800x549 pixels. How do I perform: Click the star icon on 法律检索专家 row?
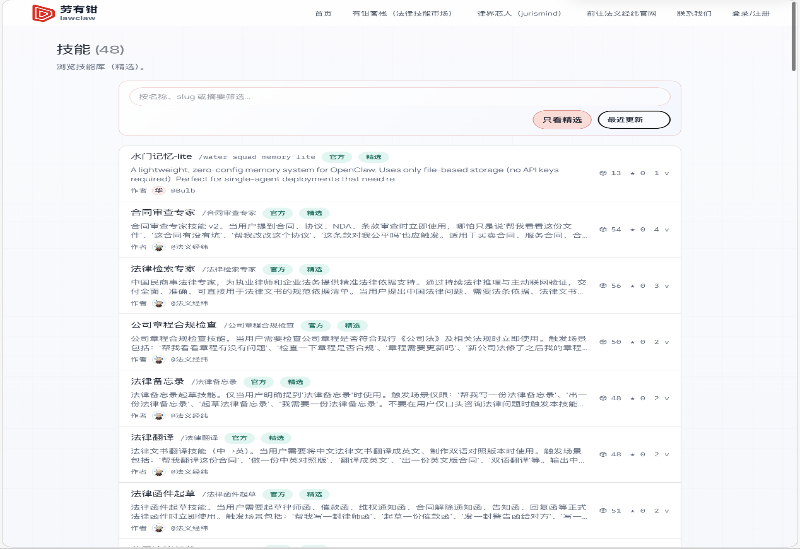632,285
